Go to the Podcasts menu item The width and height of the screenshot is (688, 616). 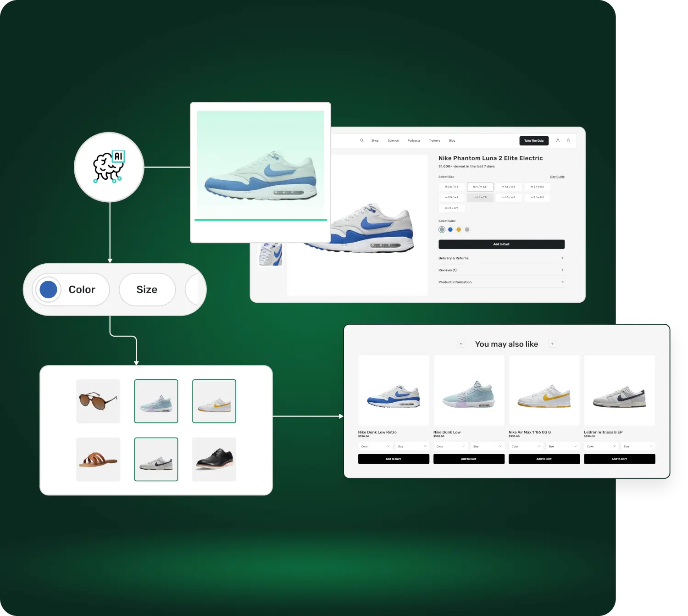(414, 141)
